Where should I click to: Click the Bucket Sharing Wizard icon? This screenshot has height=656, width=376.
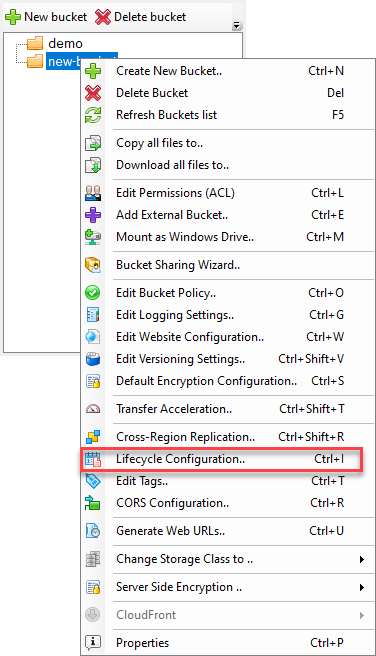pos(93,265)
